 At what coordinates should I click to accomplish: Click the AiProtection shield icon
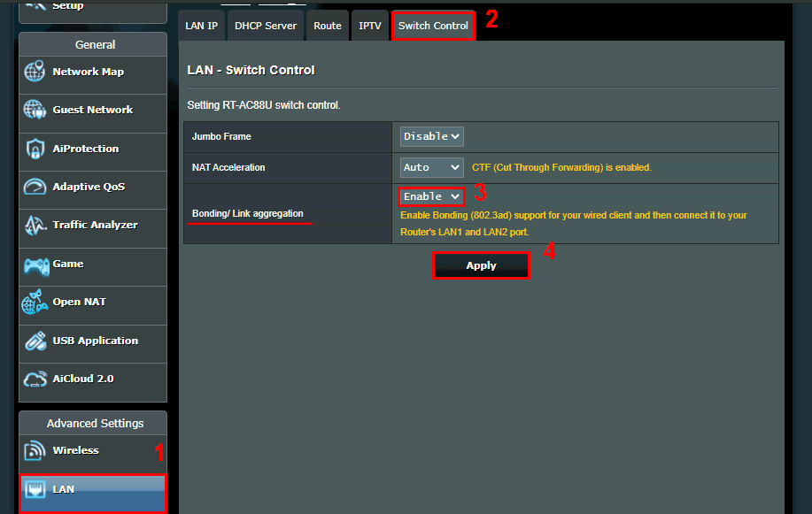coord(35,149)
